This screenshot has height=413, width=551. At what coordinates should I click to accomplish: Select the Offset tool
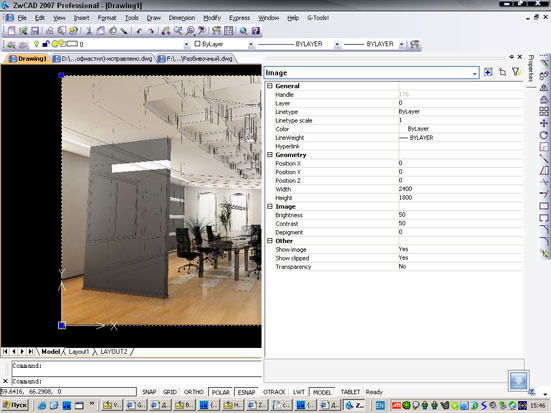point(544,99)
